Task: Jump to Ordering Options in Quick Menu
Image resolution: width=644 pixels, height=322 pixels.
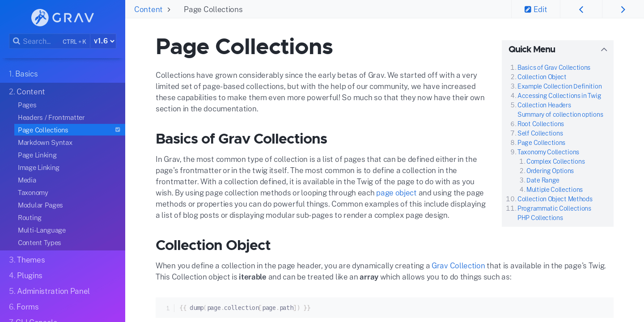Action: point(550,171)
